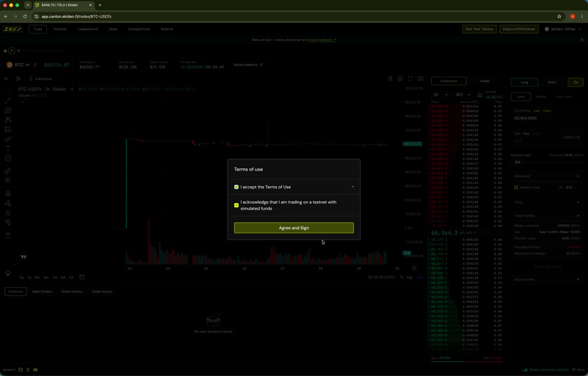
Task: Change the candlestick chart style
Action: (19, 79)
